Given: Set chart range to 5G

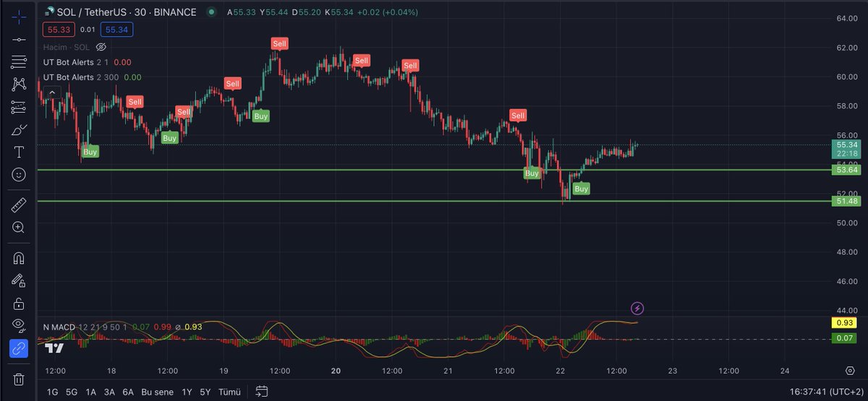Looking at the screenshot, I should (x=72, y=392).
